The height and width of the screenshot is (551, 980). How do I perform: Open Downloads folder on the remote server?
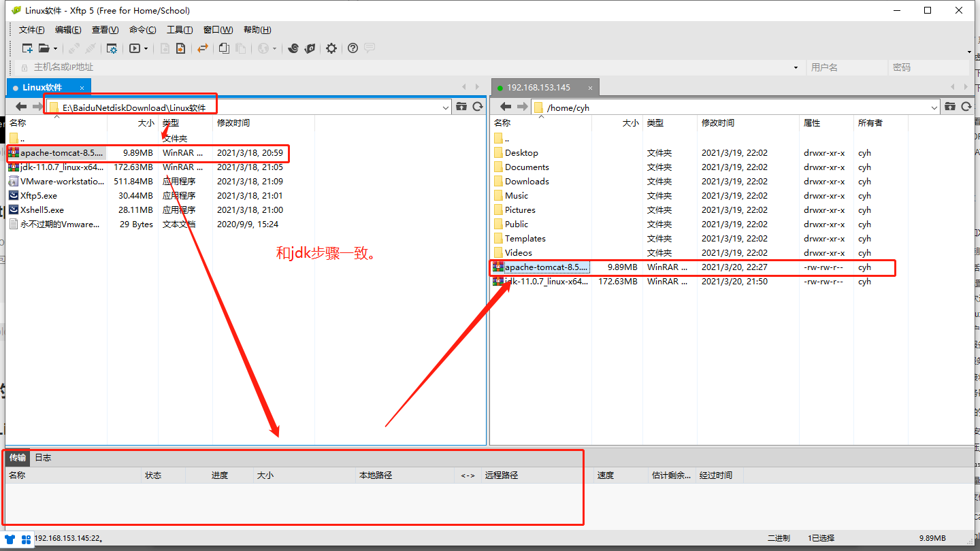click(x=527, y=181)
